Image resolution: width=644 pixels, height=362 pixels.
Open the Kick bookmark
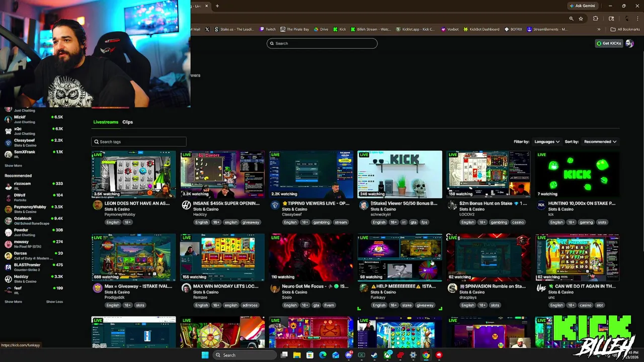click(340, 29)
